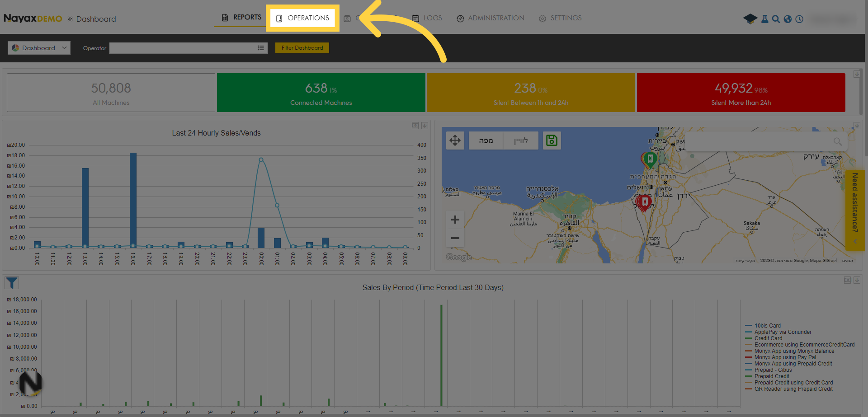868x417 pixels.
Task: Click the map pan move control
Action: 455,141
